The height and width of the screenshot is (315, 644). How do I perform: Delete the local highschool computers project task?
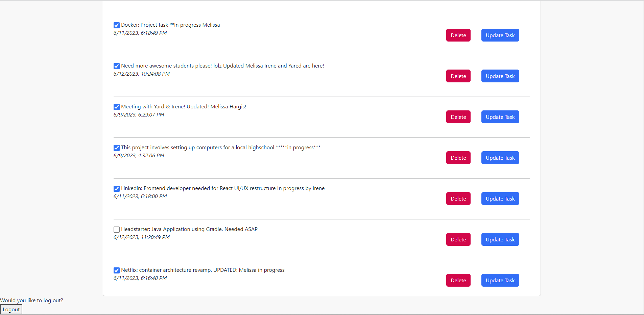point(458,158)
